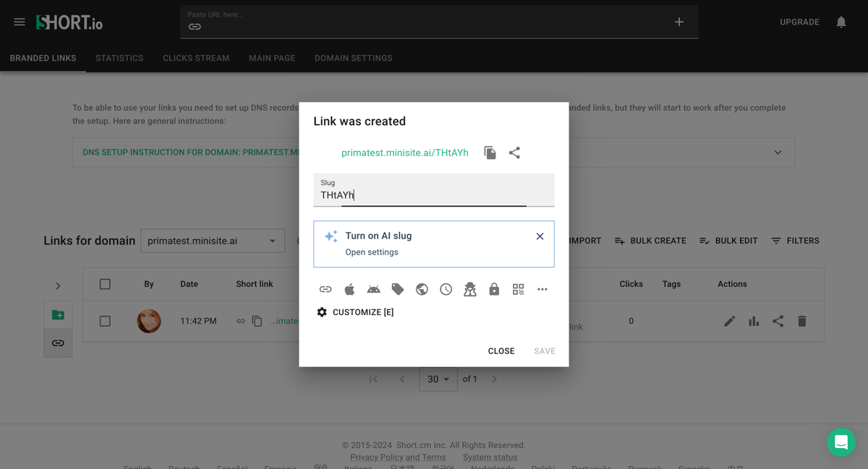Toggle the select-all checkbox in table header
The height and width of the screenshot is (469, 868).
point(105,284)
